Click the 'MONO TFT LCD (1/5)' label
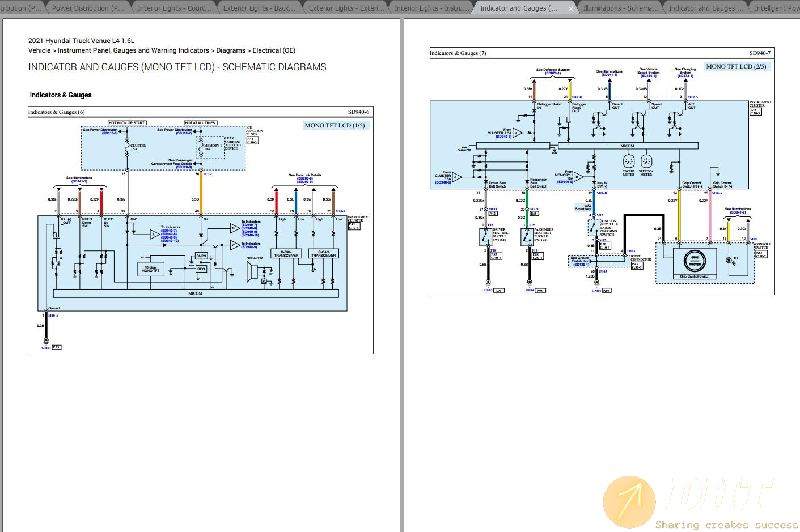800x532 pixels. pos(335,125)
